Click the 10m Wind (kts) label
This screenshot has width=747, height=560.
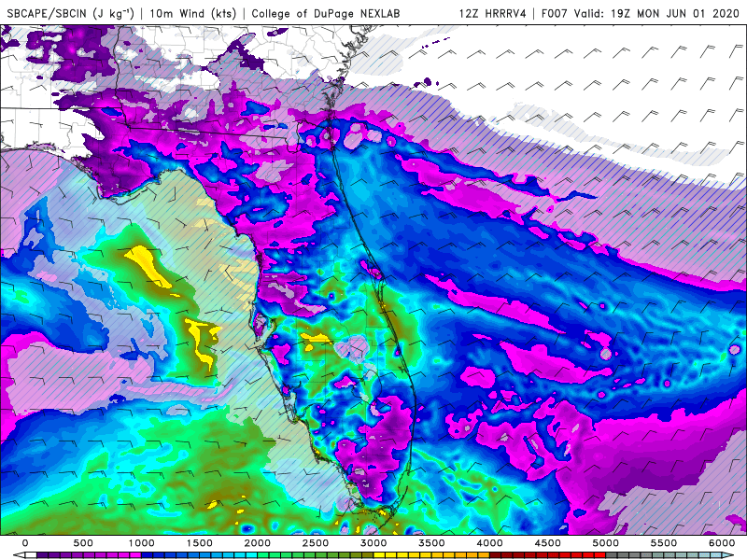[x=193, y=13]
